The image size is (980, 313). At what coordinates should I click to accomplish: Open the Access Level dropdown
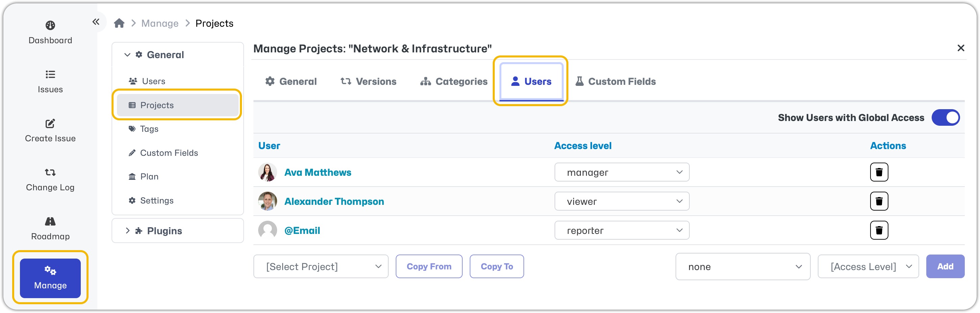pos(868,267)
